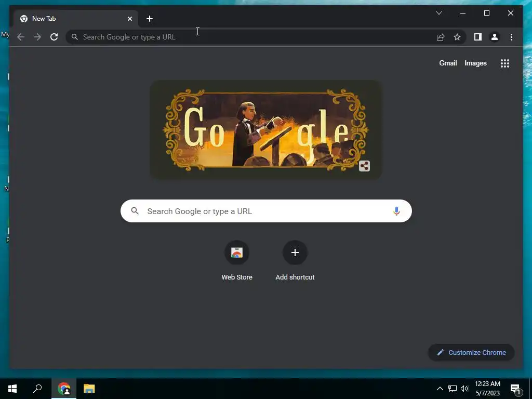Open the Chrome three-dot menu

coord(511,37)
